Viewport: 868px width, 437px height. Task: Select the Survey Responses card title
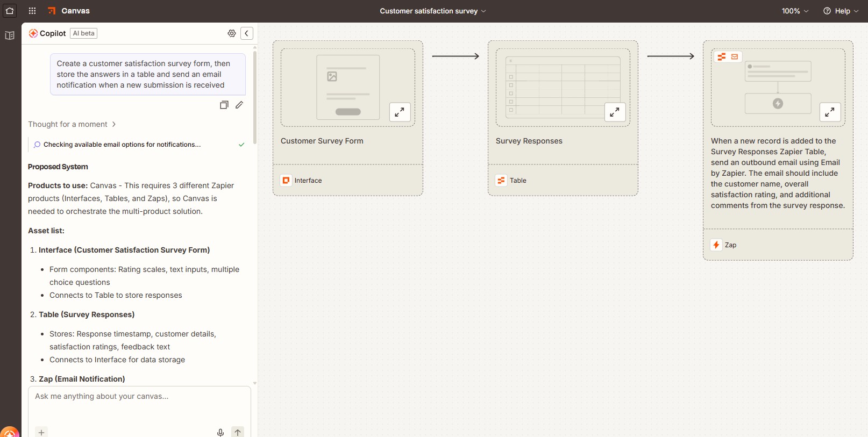pos(529,141)
